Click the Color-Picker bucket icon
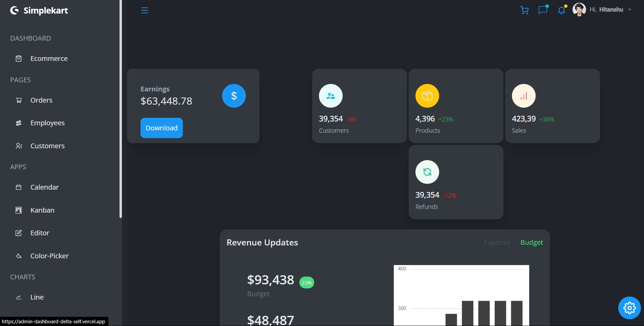The height and width of the screenshot is (326, 644). click(19, 256)
